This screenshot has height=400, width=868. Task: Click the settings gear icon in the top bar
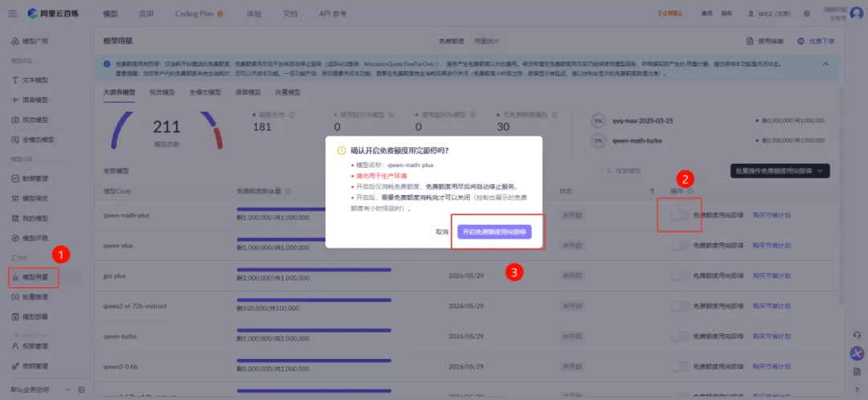807,14
